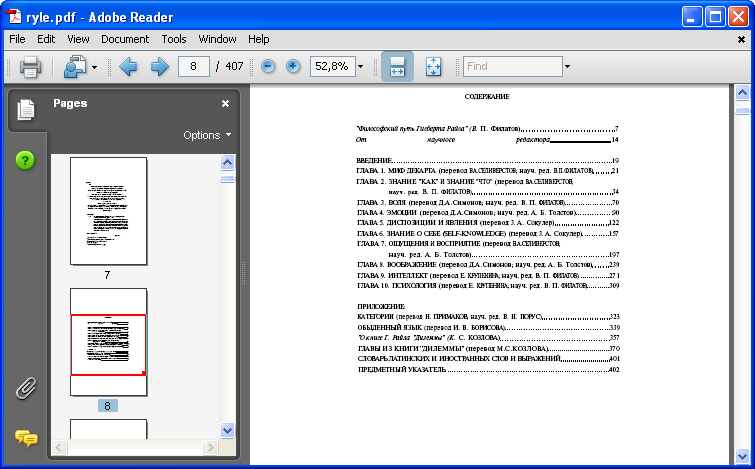Image resolution: width=755 pixels, height=469 pixels.
Task: Go to next page arrow
Action: click(x=159, y=67)
